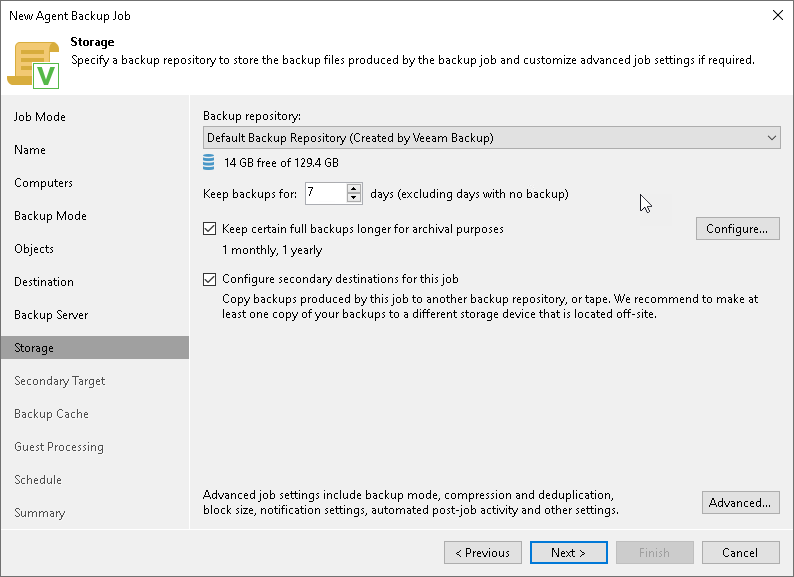Click 'days (excluding days with no backup)' text
This screenshot has height=577, width=794.
[469, 194]
